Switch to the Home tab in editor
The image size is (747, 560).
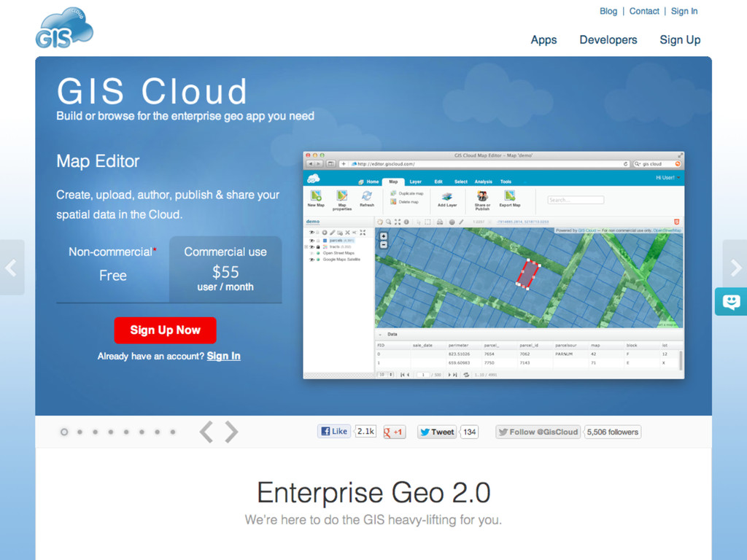coord(369,182)
